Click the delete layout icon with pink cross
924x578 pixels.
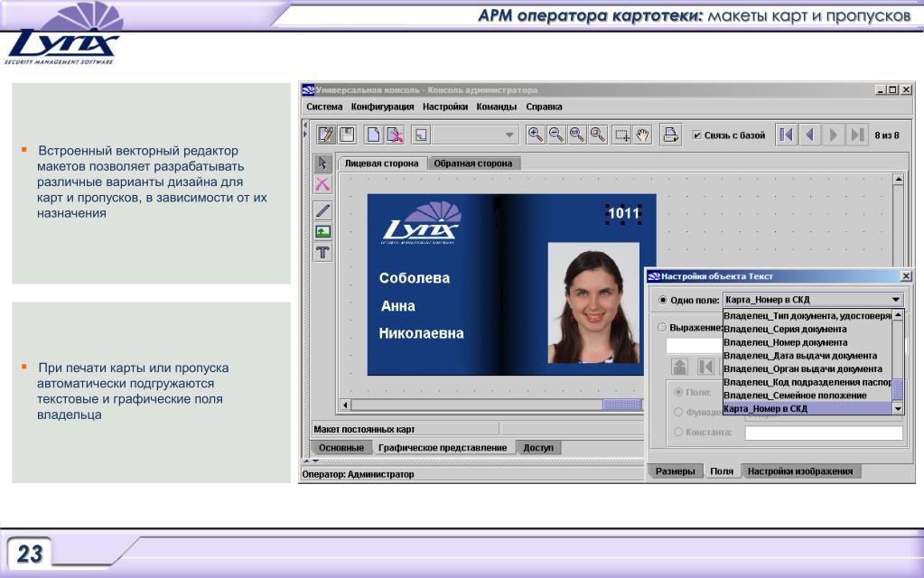(395, 135)
